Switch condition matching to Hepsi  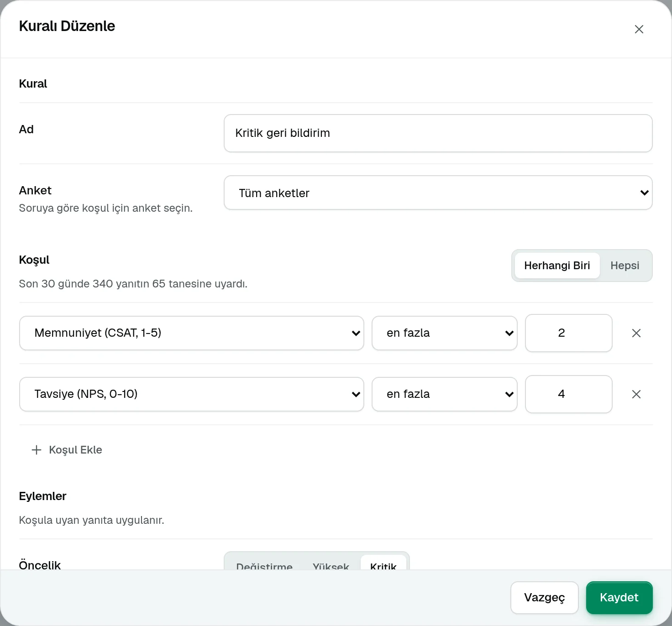(625, 266)
